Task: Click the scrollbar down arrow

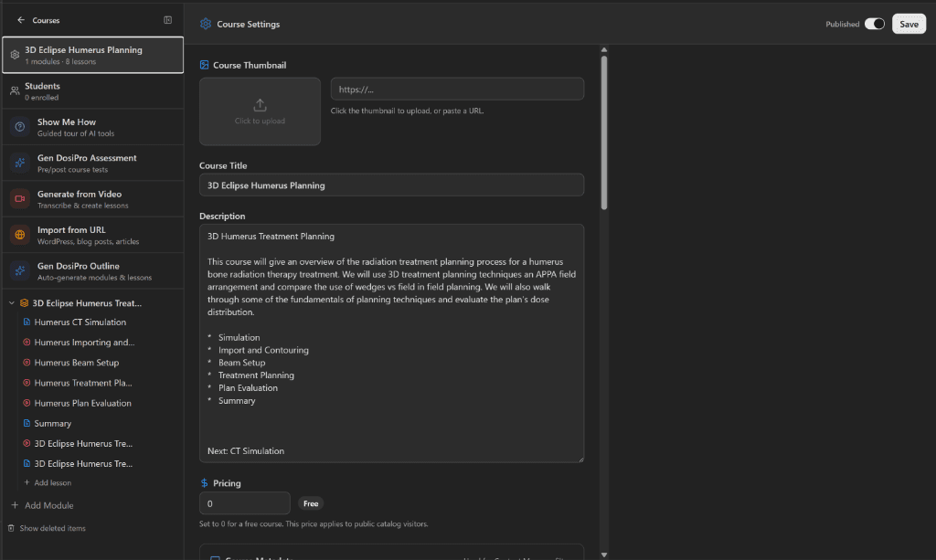Action: click(604, 555)
